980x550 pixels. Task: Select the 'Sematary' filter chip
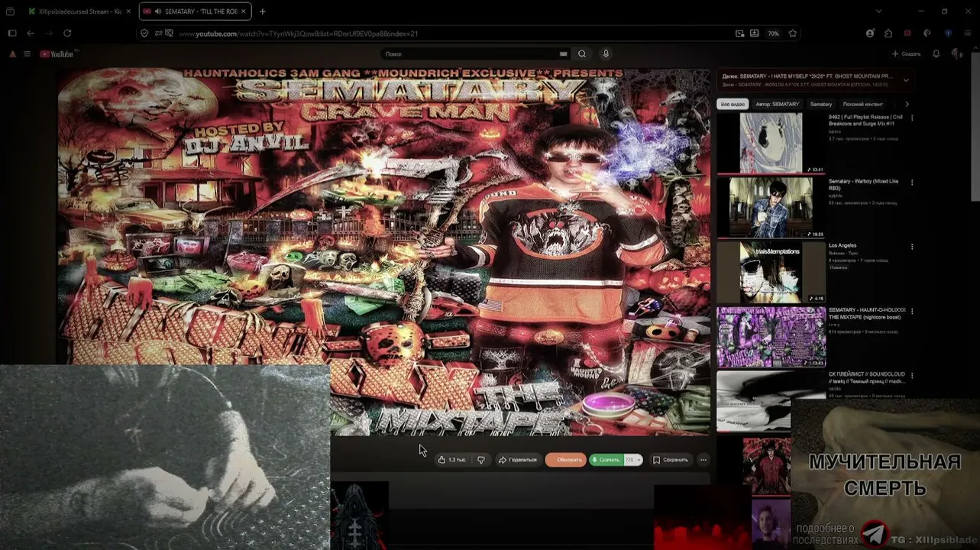click(821, 104)
